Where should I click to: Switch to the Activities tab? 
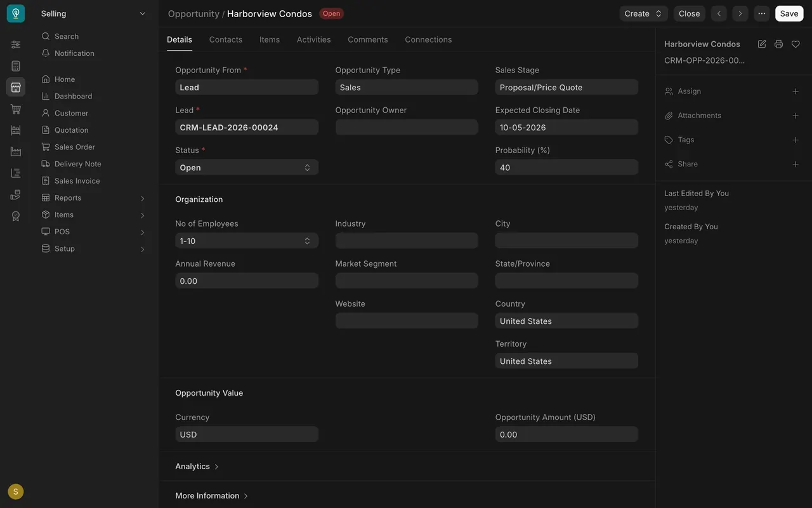coord(314,39)
